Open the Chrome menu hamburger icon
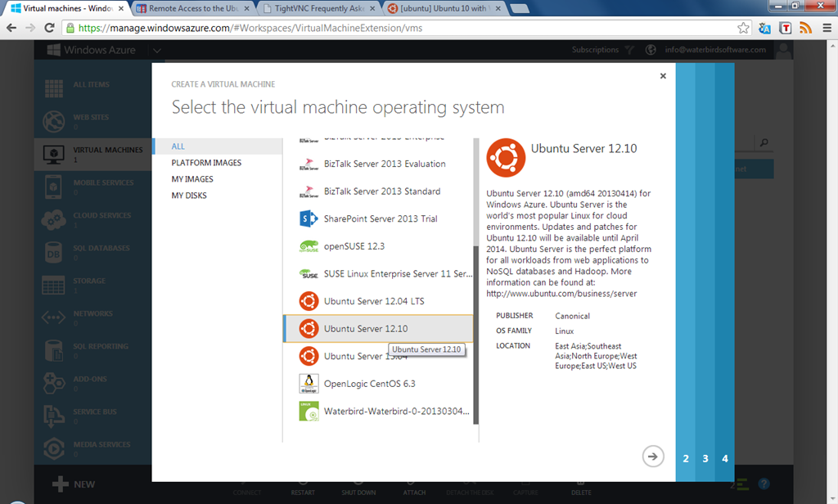Screen dimensions: 838x504 (x=827, y=28)
